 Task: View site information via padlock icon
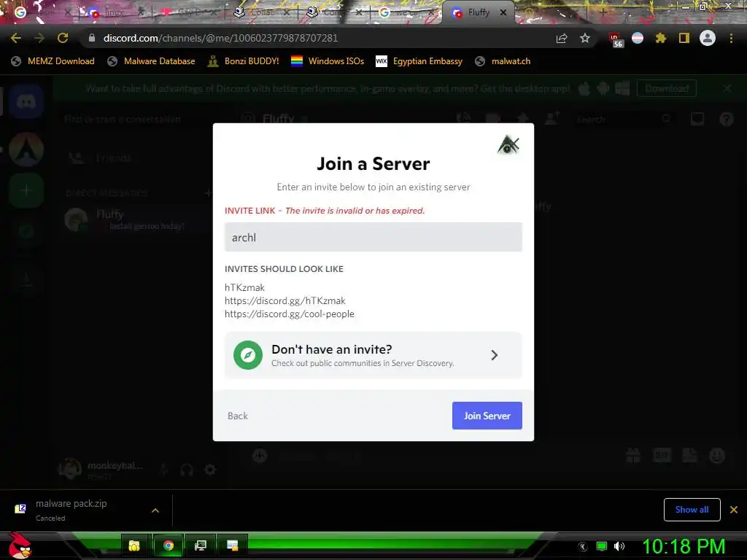[x=92, y=38]
